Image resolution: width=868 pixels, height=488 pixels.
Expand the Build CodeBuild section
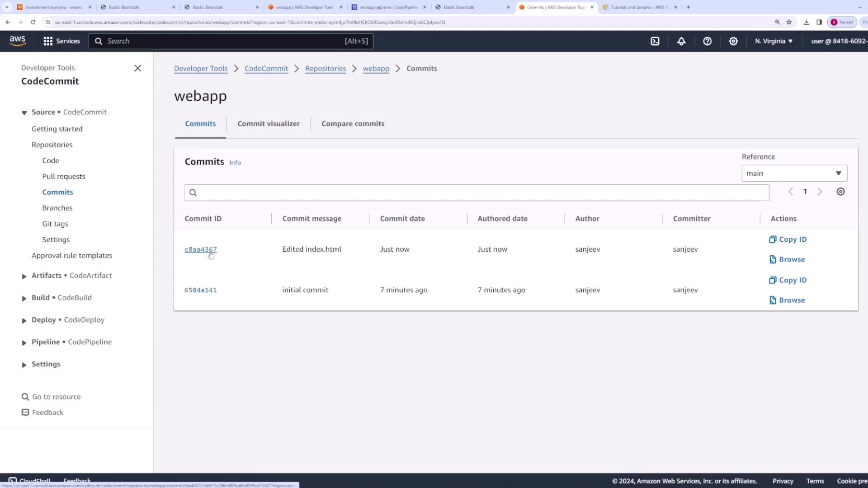tap(24, 298)
